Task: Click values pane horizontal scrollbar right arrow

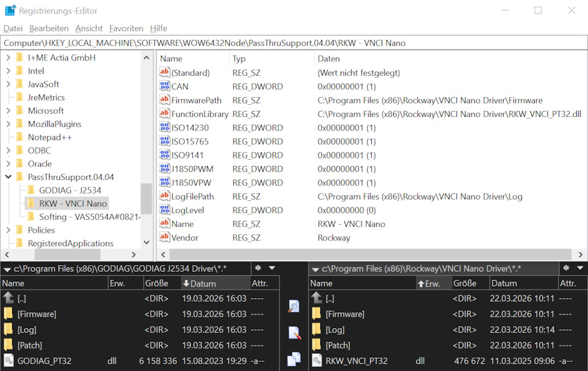Action: coord(580,255)
